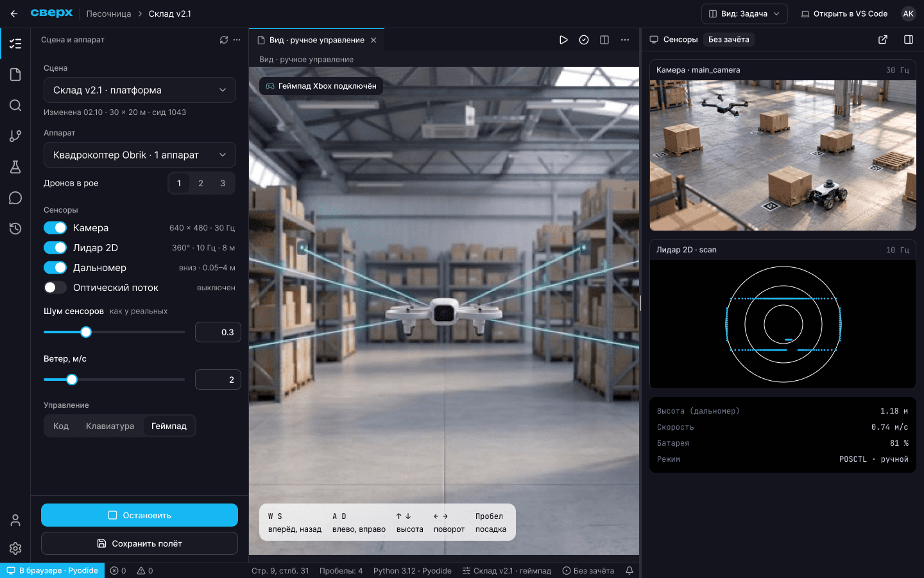Turn off the Камера sensor switch
The image size is (924, 578).
pyautogui.click(x=55, y=228)
